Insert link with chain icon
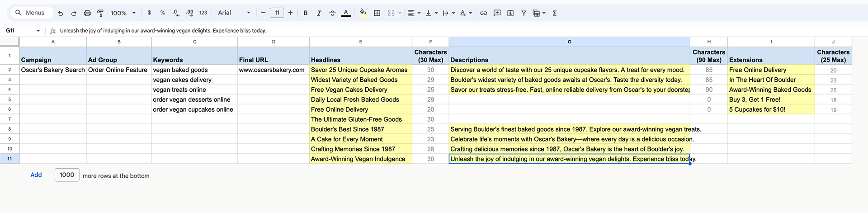Image resolution: width=868 pixels, height=213 pixels. (484, 13)
